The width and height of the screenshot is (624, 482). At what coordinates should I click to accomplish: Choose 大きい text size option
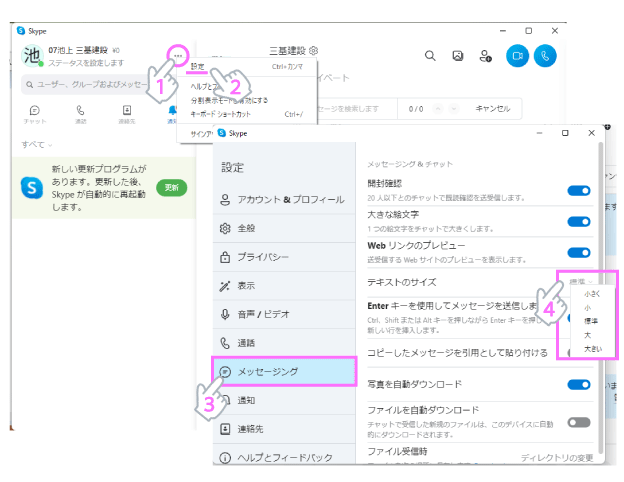593,349
